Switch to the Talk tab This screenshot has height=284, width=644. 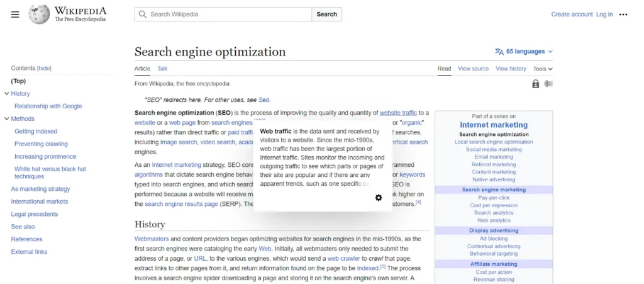[x=162, y=69]
